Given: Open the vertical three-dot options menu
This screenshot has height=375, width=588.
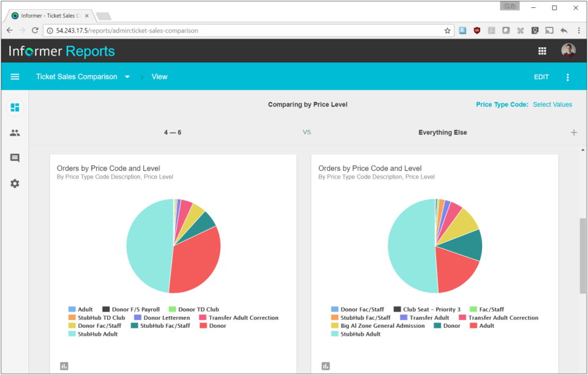Looking at the screenshot, I should click(x=568, y=77).
